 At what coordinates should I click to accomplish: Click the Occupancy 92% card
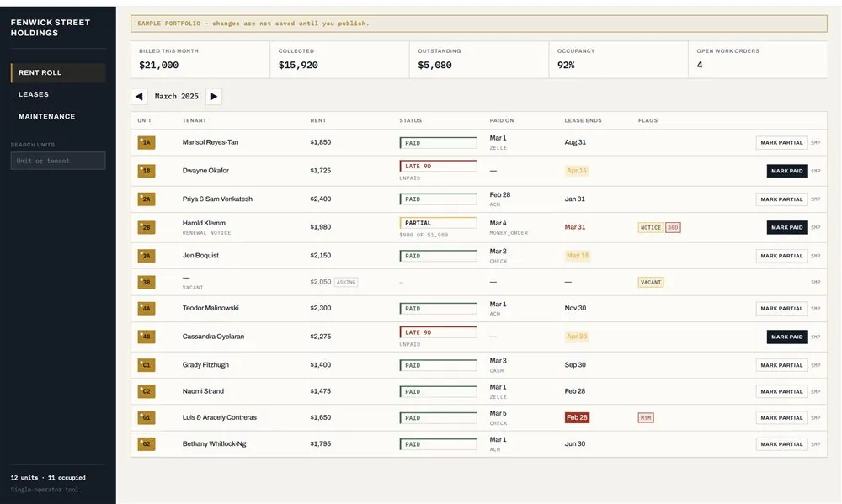[618, 60]
